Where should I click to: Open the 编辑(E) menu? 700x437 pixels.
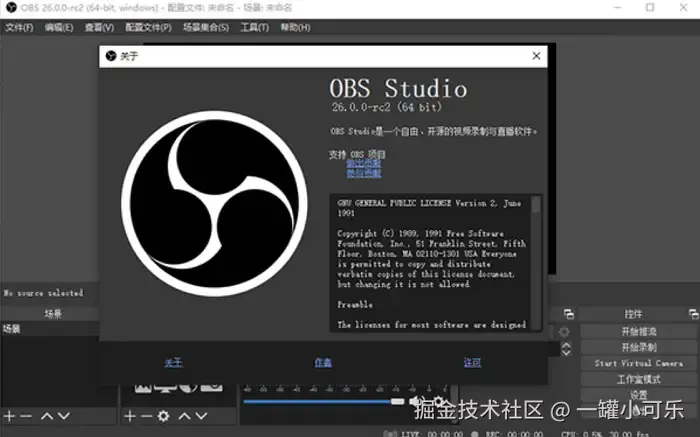coord(59,28)
